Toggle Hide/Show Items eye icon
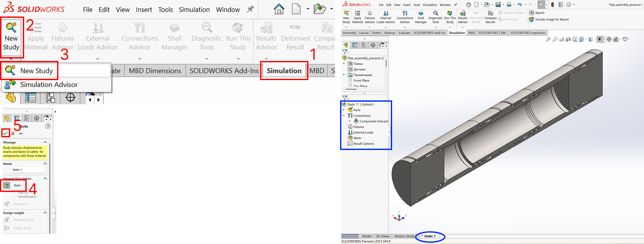The width and height of the screenshot is (644, 244). pos(600,39)
